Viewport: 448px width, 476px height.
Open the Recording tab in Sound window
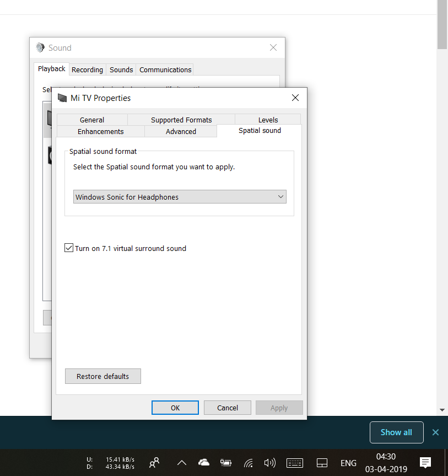(88, 70)
